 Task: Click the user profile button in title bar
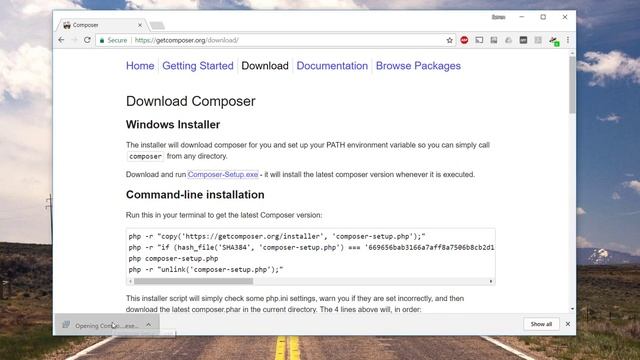(x=498, y=17)
